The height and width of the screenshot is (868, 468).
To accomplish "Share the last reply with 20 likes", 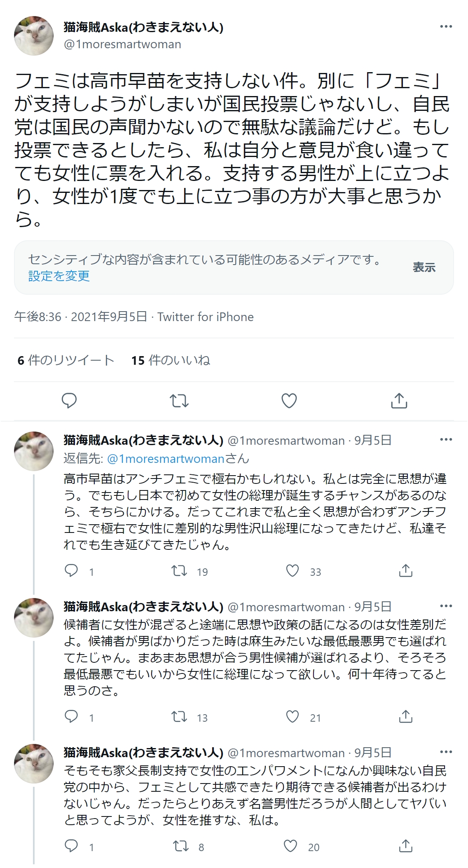I will coord(406,846).
